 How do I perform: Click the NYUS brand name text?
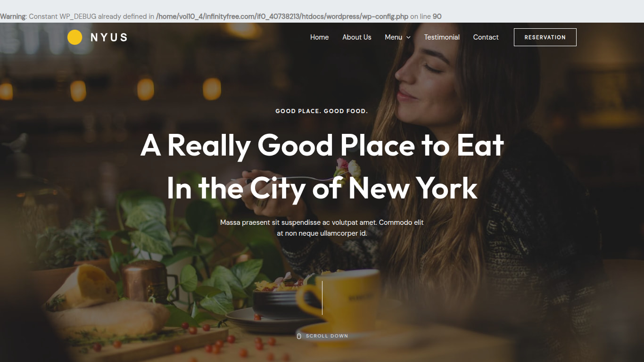tap(109, 37)
